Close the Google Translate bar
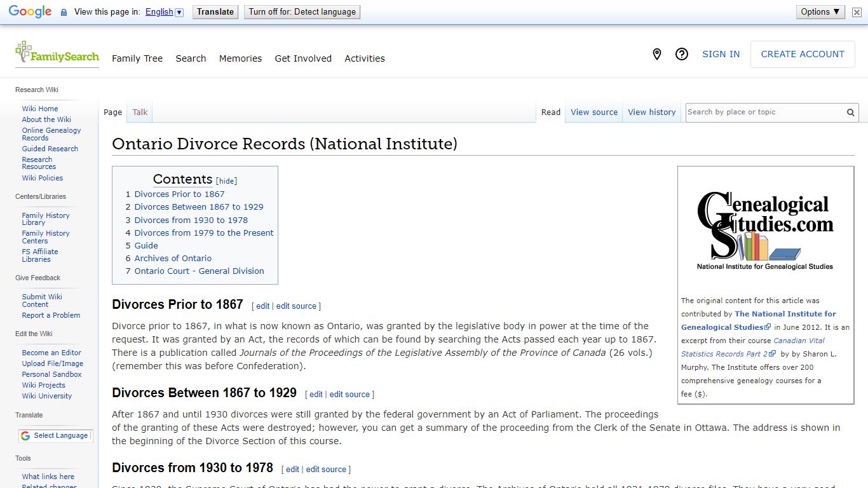This screenshot has width=868, height=488. pos(857,12)
